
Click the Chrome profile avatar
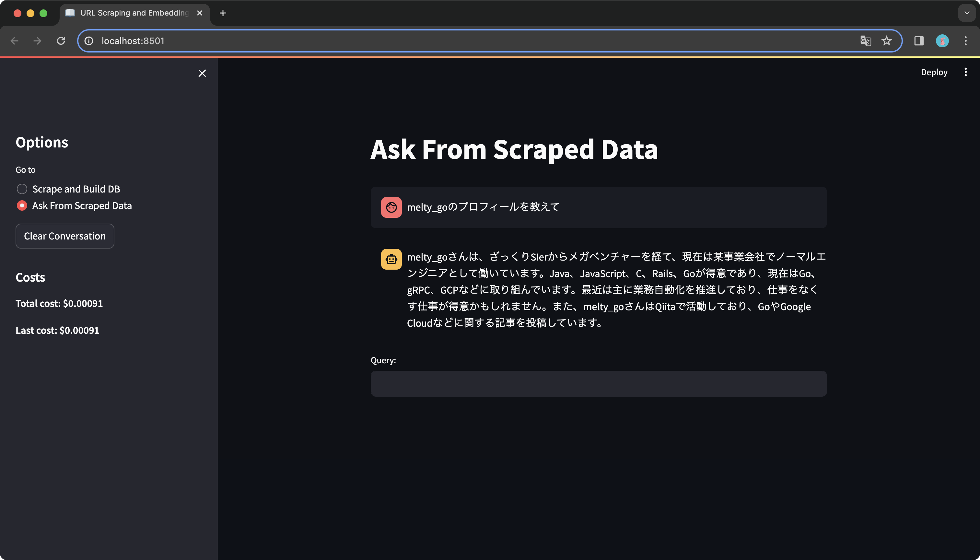[942, 41]
